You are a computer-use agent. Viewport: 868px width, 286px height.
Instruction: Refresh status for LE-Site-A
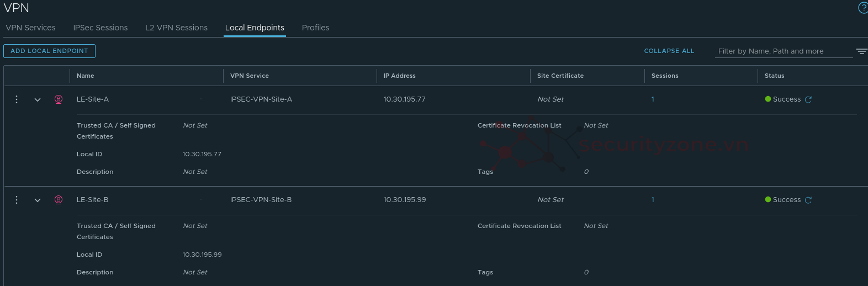pos(808,100)
